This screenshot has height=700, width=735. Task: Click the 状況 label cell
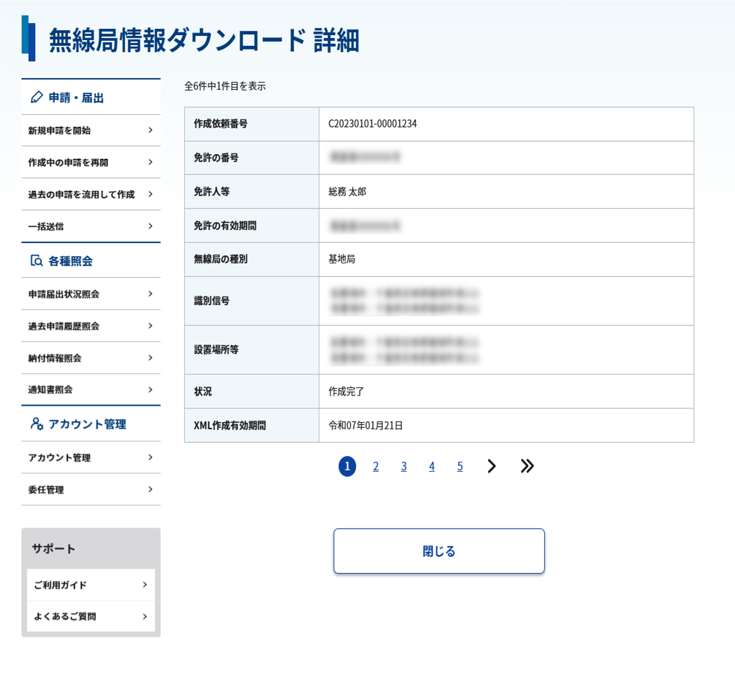[252, 391]
